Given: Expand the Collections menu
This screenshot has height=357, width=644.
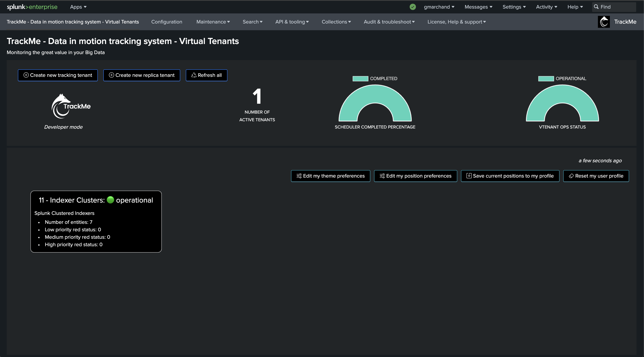Looking at the screenshot, I should tap(336, 22).
